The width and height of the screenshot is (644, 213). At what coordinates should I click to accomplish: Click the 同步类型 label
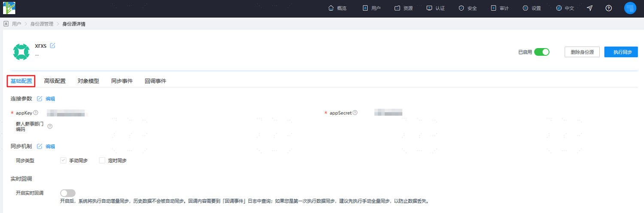[x=25, y=161]
